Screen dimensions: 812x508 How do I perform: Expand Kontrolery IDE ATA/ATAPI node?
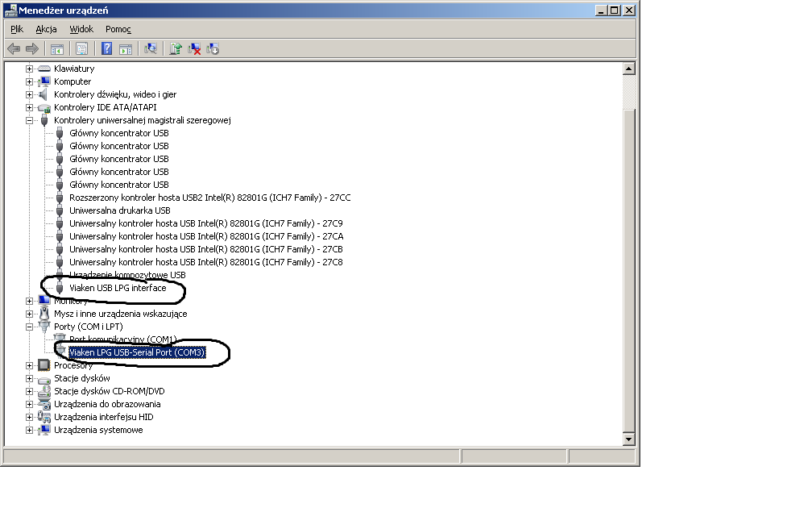(30, 107)
